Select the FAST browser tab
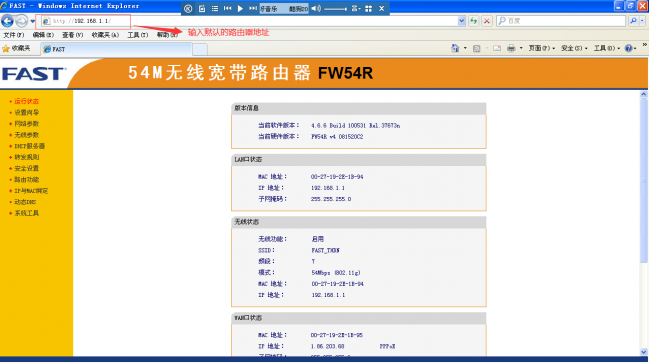 click(116, 49)
